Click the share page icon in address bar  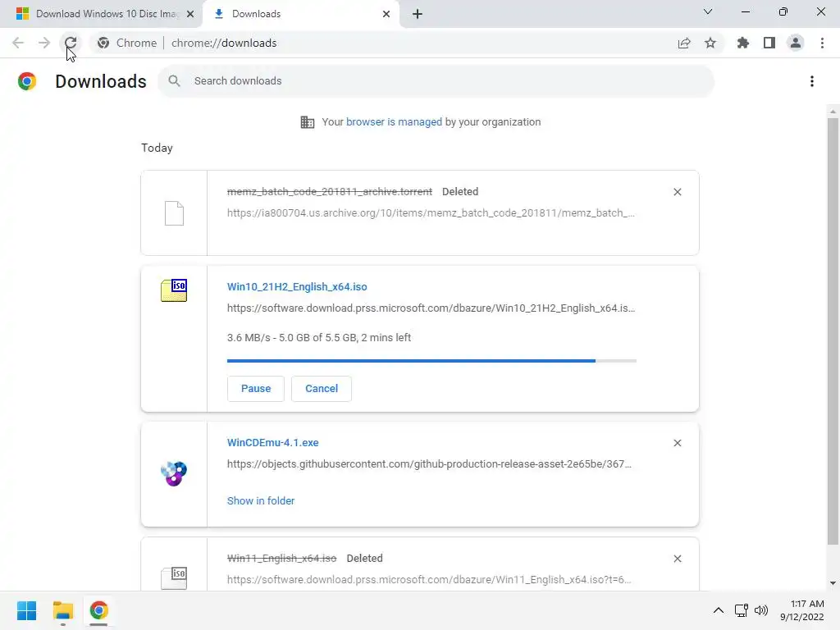684,43
